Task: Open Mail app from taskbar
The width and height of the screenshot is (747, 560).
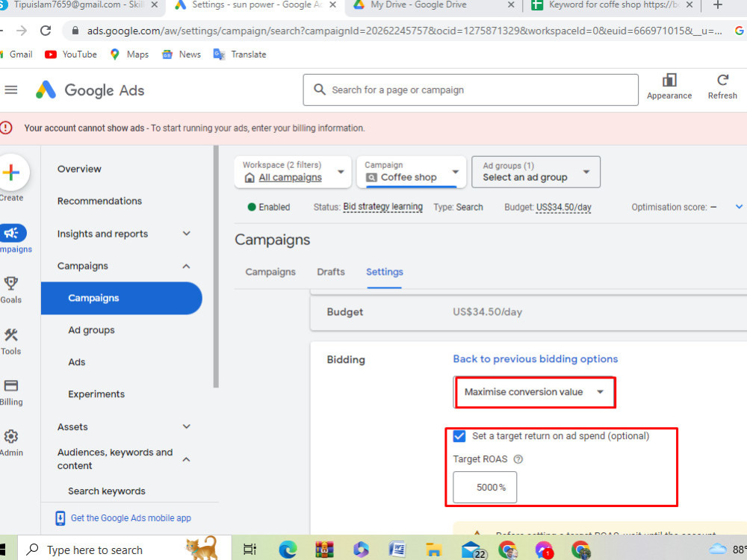Action: [474, 550]
